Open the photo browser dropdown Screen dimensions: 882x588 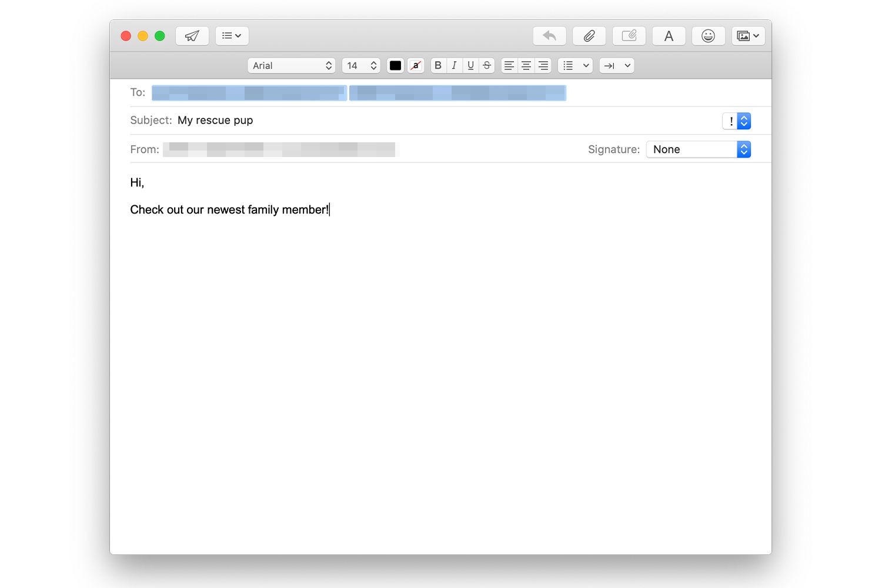[748, 36]
